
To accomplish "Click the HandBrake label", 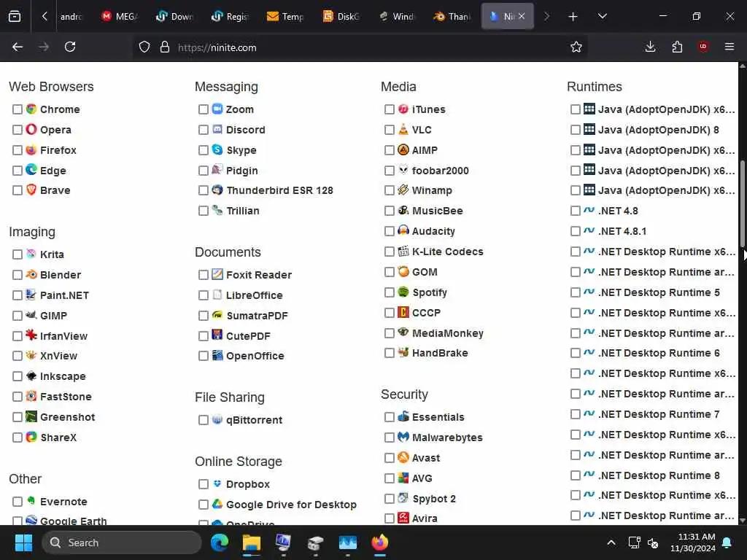I will click(x=440, y=353).
